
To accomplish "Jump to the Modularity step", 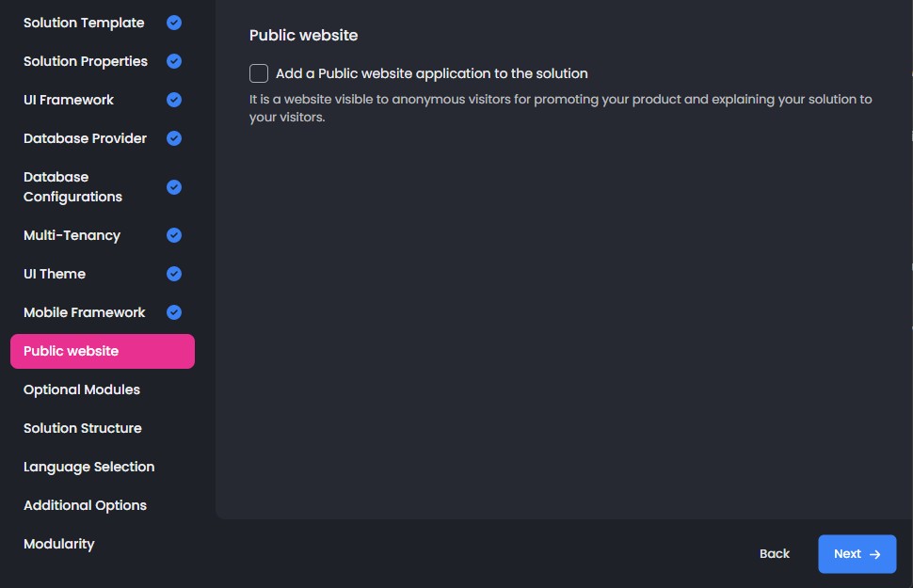I will 59,544.
